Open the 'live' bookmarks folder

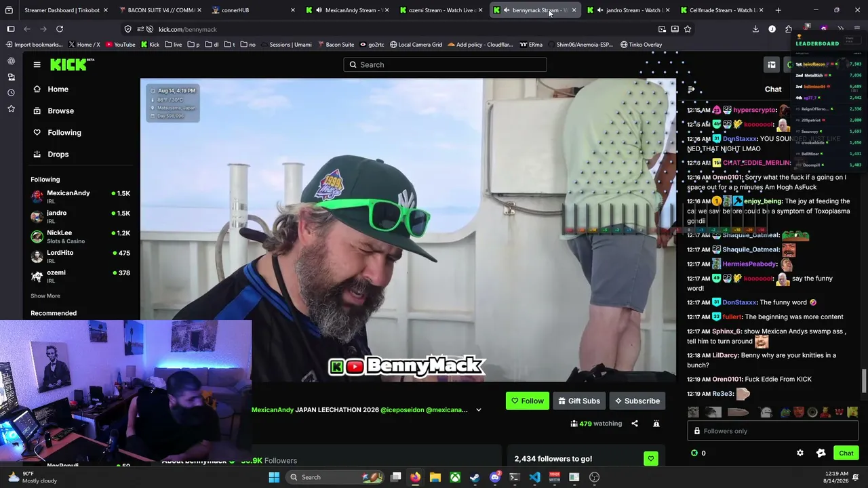pyautogui.click(x=173, y=45)
